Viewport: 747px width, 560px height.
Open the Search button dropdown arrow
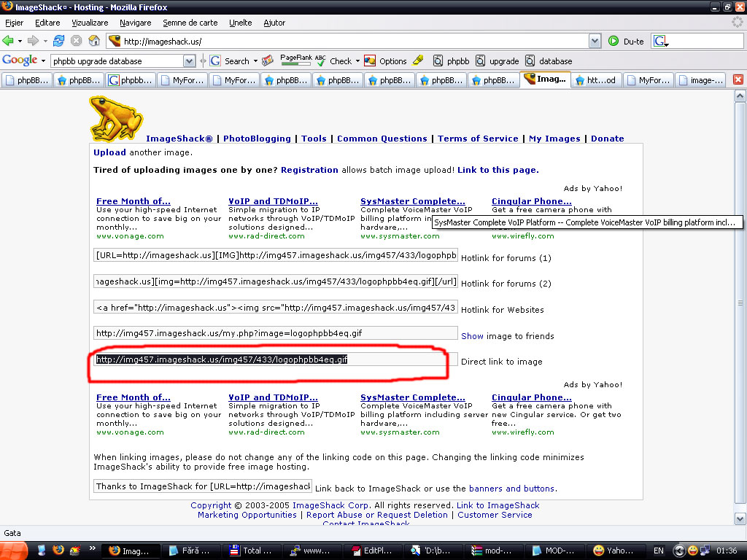click(x=255, y=61)
